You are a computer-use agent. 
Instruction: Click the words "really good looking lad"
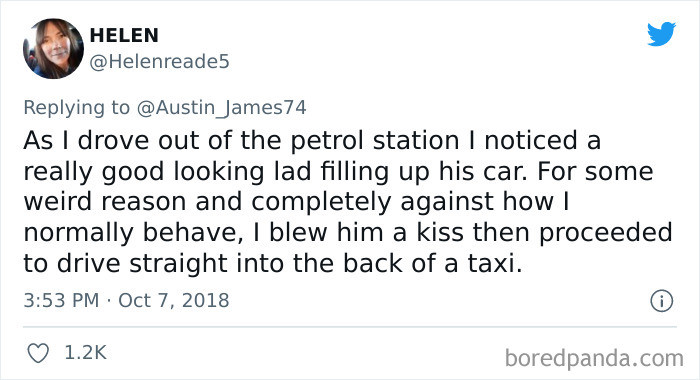167,172
